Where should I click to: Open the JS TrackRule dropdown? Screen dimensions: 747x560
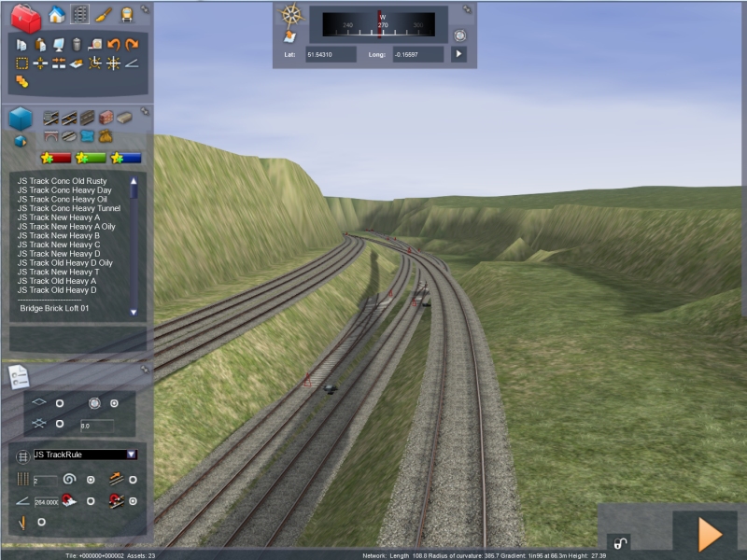click(x=132, y=455)
